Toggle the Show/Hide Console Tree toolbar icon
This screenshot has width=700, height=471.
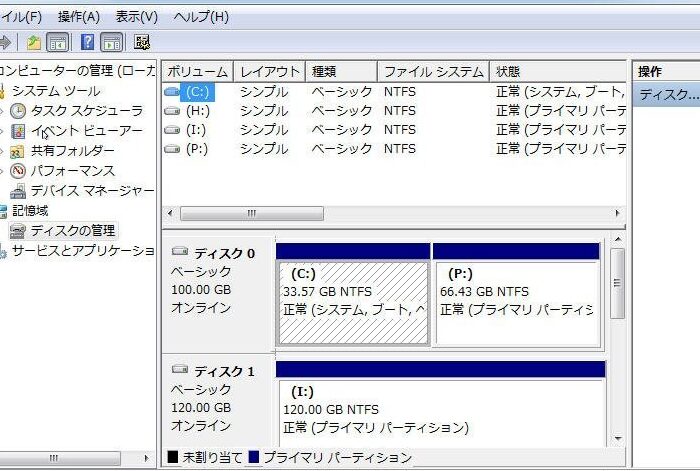tap(58, 42)
